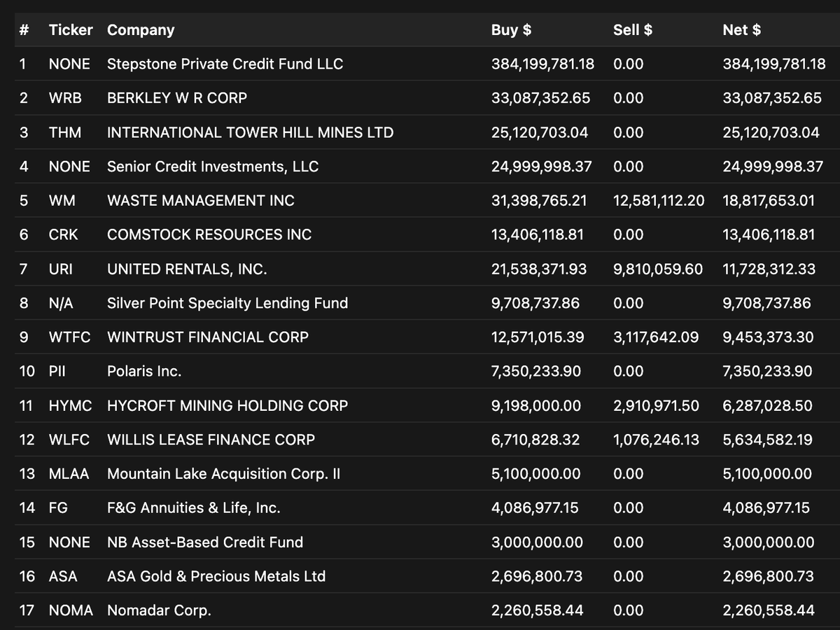Image resolution: width=840 pixels, height=630 pixels.
Task: Click the WM ticker cell
Action: [62, 201]
